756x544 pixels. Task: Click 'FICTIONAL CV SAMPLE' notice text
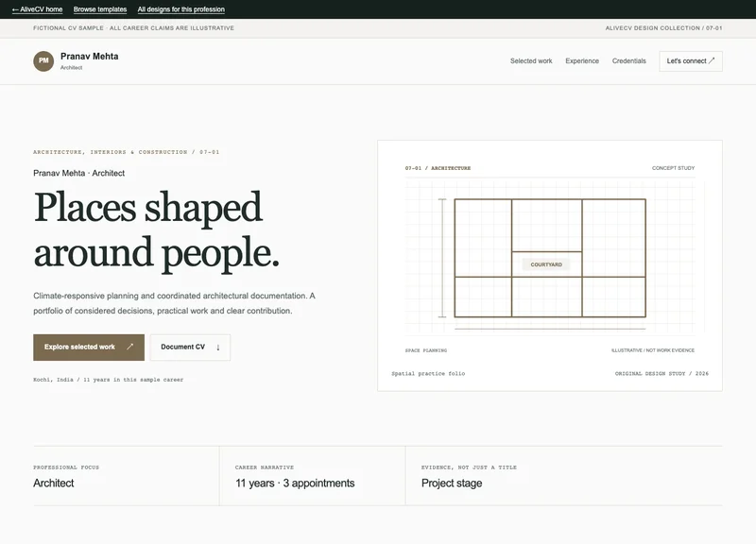click(133, 28)
